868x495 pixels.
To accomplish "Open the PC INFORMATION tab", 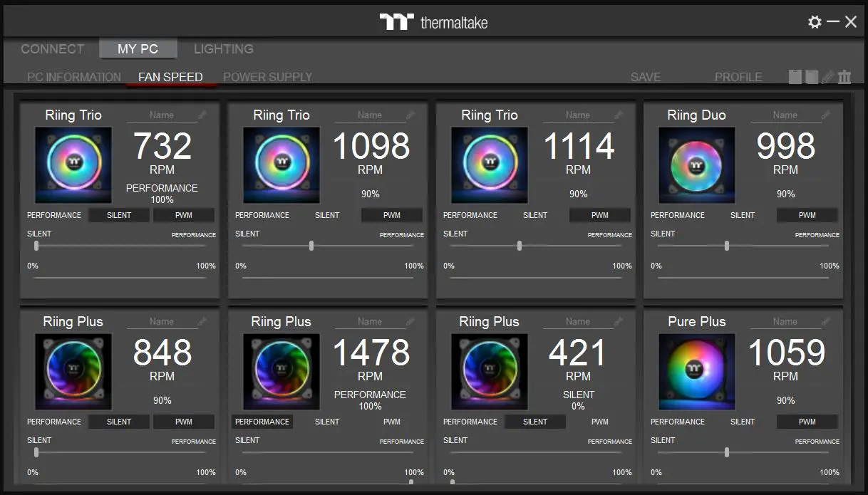I will click(x=74, y=76).
